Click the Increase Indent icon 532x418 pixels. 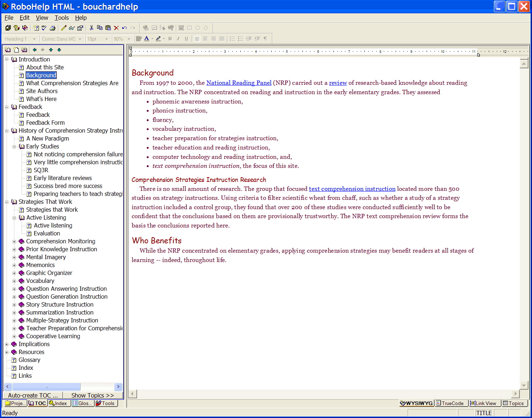click(x=257, y=38)
